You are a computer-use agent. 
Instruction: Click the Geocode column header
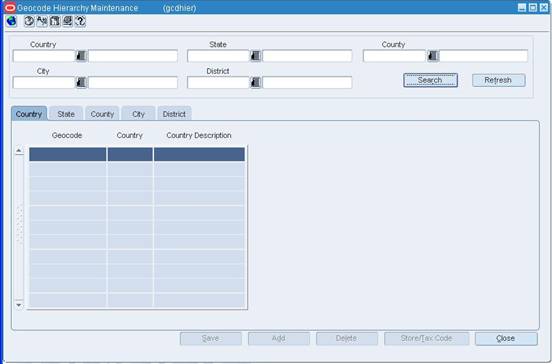(67, 135)
